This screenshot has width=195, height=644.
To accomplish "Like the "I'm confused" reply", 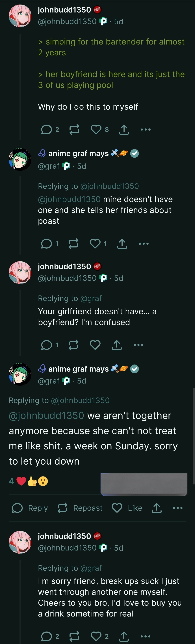I will coord(95,345).
